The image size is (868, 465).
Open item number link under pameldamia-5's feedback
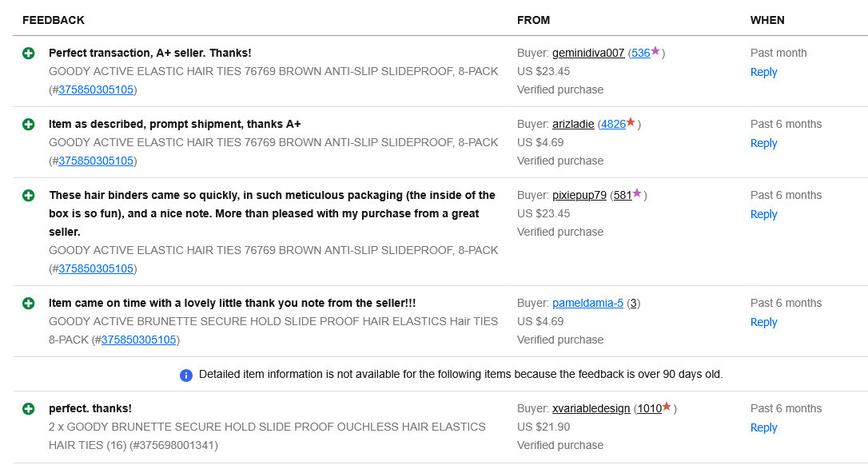[x=138, y=340]
